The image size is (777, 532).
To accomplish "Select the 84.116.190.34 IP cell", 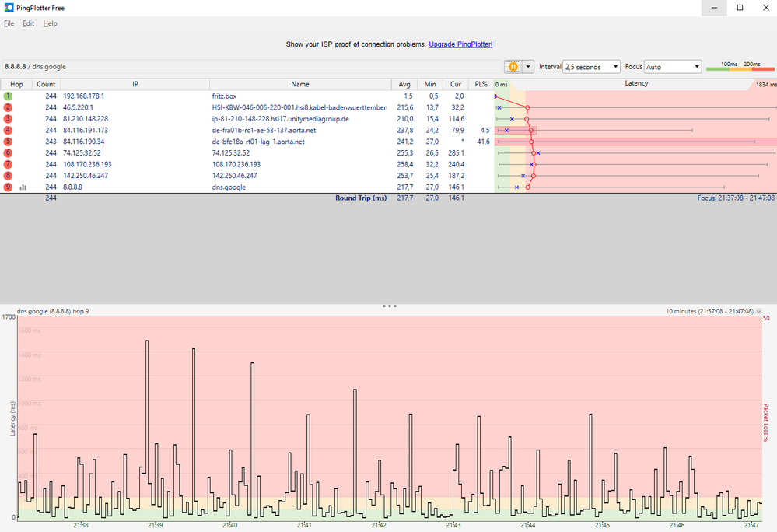I will click(x=84, y=142).
